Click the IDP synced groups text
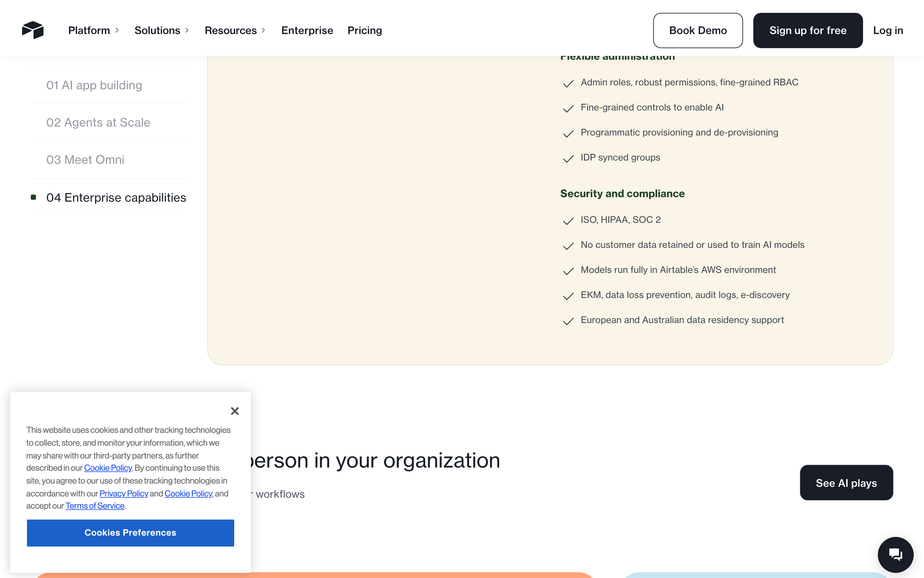The width and height of the screenshot is (924, 578). point(620,157)
